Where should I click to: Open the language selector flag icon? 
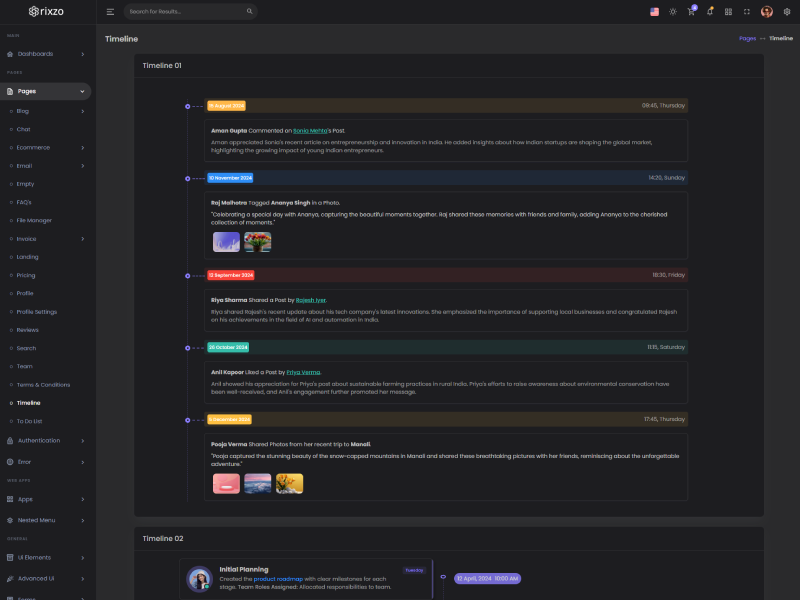[x=654, y=12]
